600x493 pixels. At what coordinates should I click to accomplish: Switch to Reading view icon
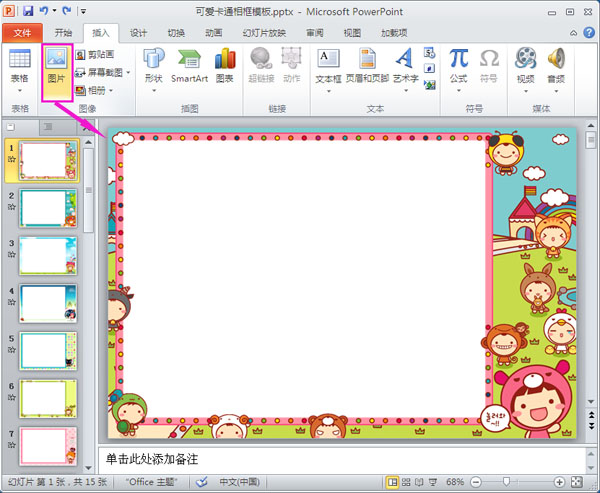(x=419, y=482)
